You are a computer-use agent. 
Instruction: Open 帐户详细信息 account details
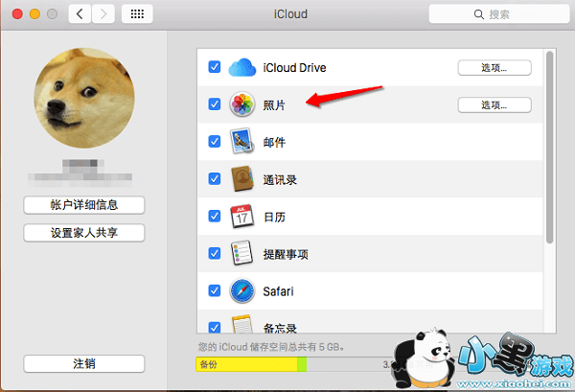coord(84,205)
